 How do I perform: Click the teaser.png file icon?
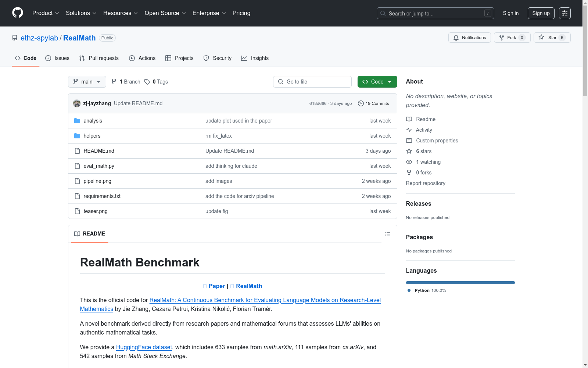coord(77,211)
